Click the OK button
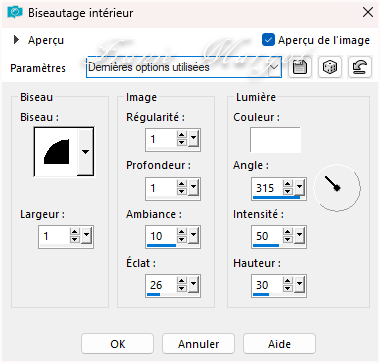Image resolution: width=380 pixels, height=363 pixels. click(117, 344)
